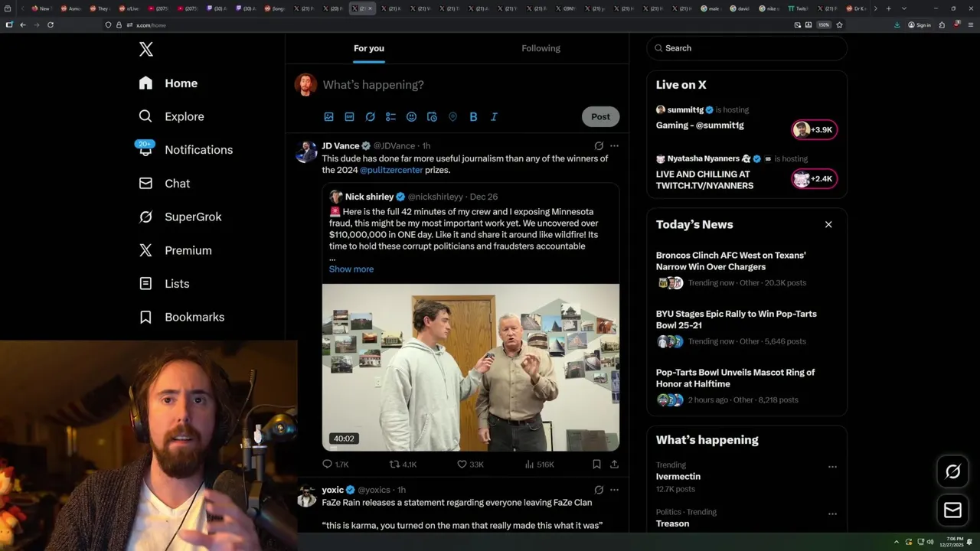Add a GIF to post
Image resolution: width=980 pixels, height=551 pixels.
click(x=349, y=117)
